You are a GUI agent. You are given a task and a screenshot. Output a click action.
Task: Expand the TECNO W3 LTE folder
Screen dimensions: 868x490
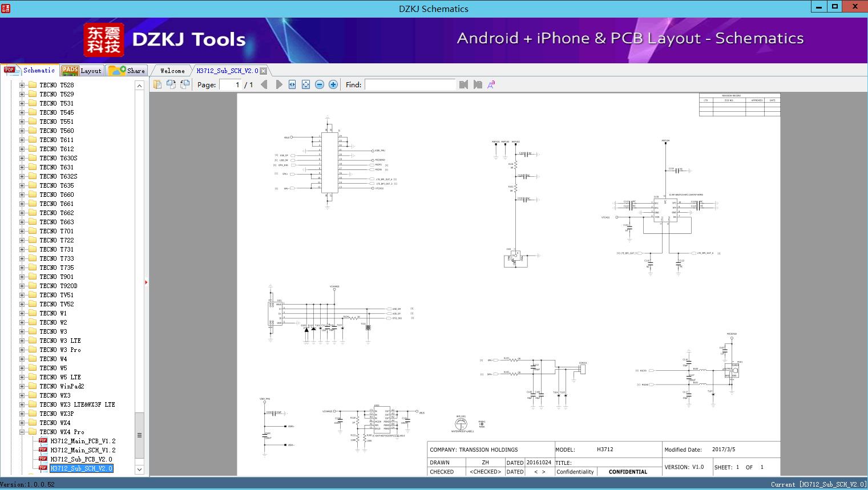point(22,341)
